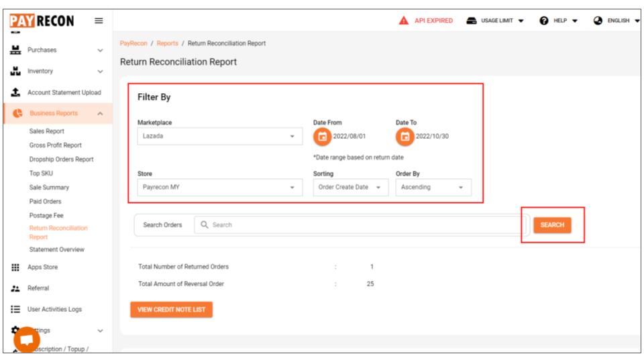Click the Referral people icon

(x=15, y=288)
